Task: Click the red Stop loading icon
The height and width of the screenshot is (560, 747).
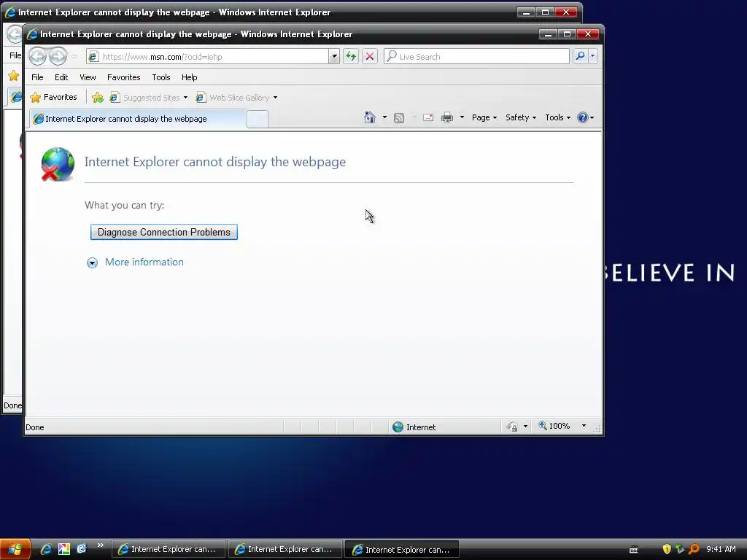Action: coord(369,56)
